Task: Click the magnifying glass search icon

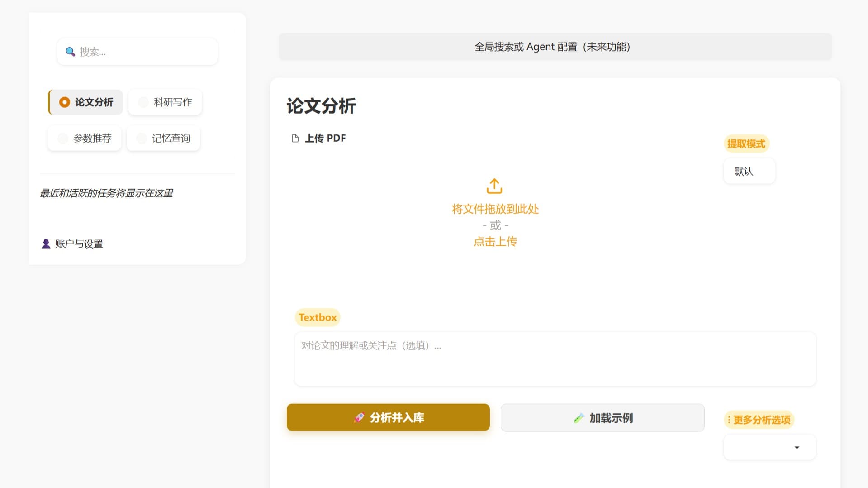Action: coord(70,52)
